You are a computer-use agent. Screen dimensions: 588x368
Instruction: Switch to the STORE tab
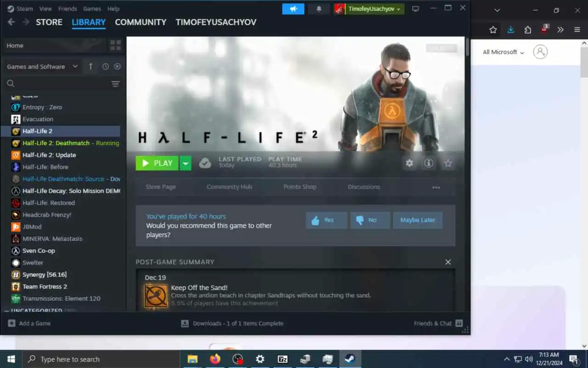[49, 22]
